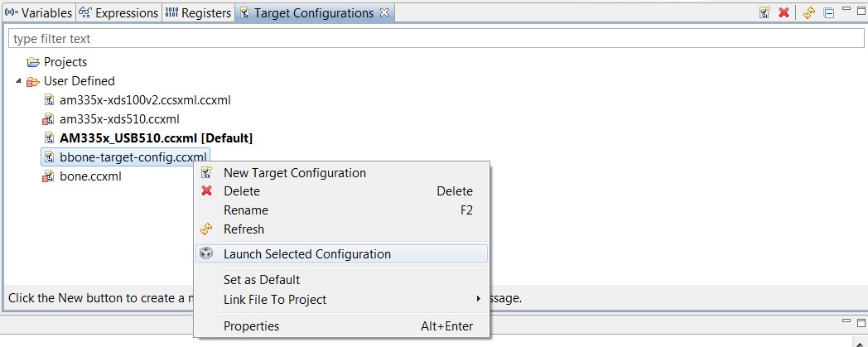Click the red Delete toolbar icon
Image resolution: width=868 pixels, height=347 pixels.
click(784, 13)
